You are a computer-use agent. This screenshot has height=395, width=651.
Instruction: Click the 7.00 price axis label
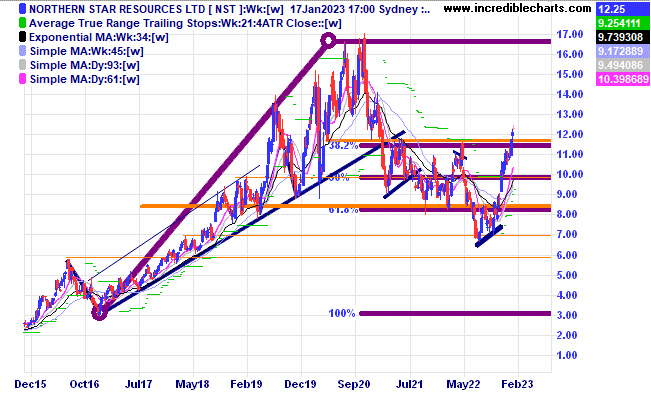click(x=567, y=234)
